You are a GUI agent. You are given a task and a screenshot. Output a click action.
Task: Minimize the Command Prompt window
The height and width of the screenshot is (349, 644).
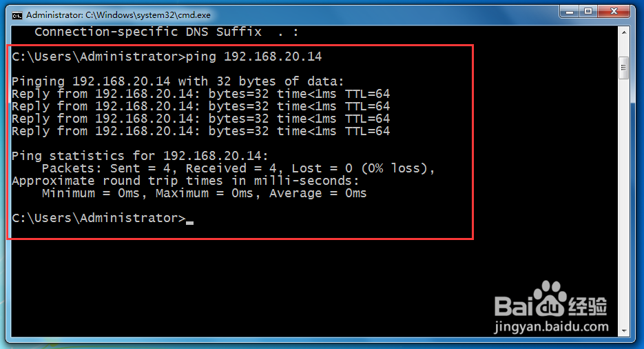click(568, 12)
